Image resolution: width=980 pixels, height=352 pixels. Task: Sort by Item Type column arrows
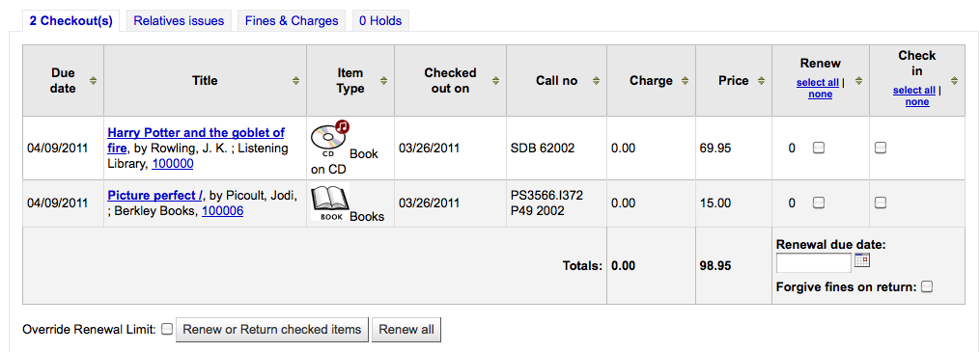click(383, 80)
